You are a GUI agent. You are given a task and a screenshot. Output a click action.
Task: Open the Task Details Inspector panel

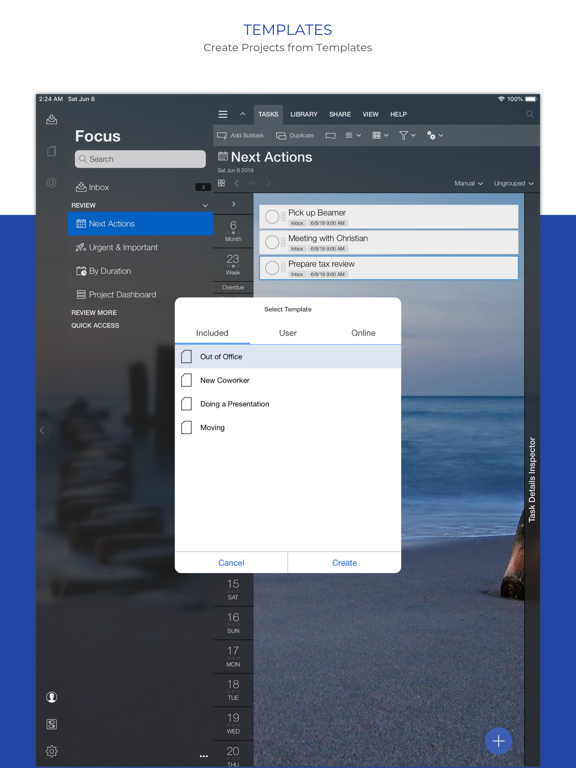(532, 480)
